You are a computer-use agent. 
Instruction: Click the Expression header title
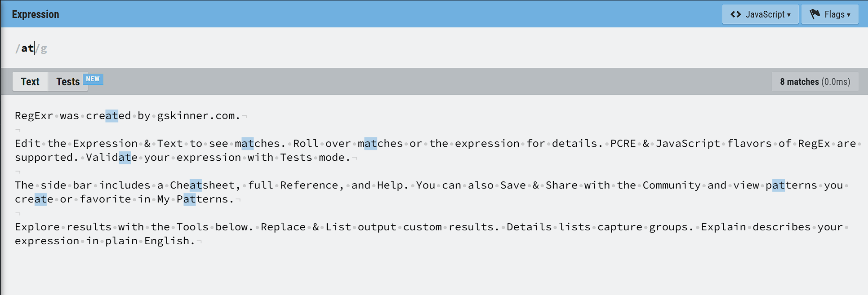[x=36, y=14]
